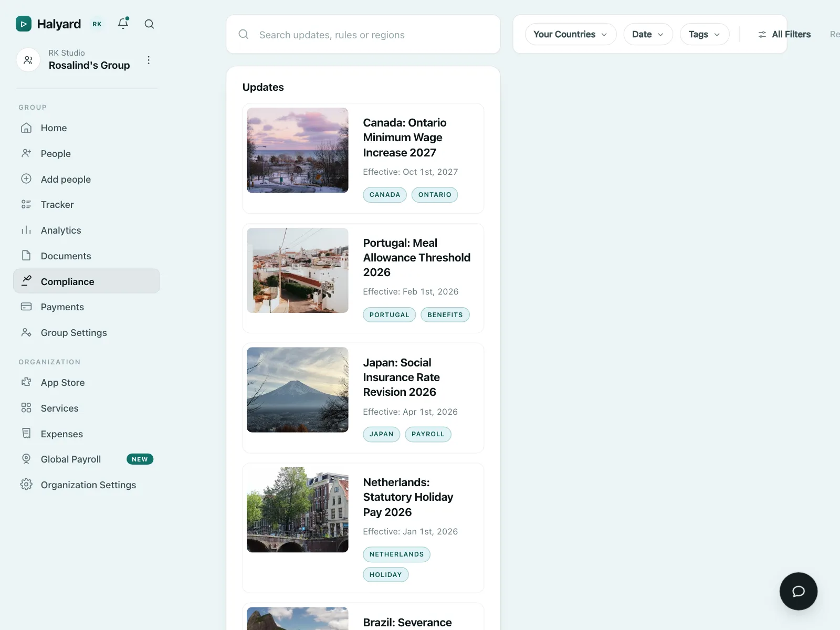The width and height of the screenshot is (840, 630).
Task: Open the sidebar search magnifier
Action: click(x=149, y=24)
